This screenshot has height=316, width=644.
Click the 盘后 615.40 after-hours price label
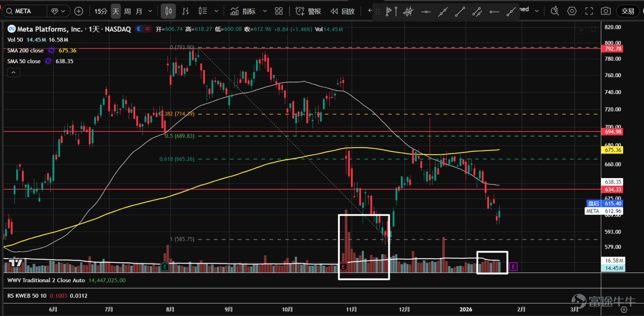(605, 203)
